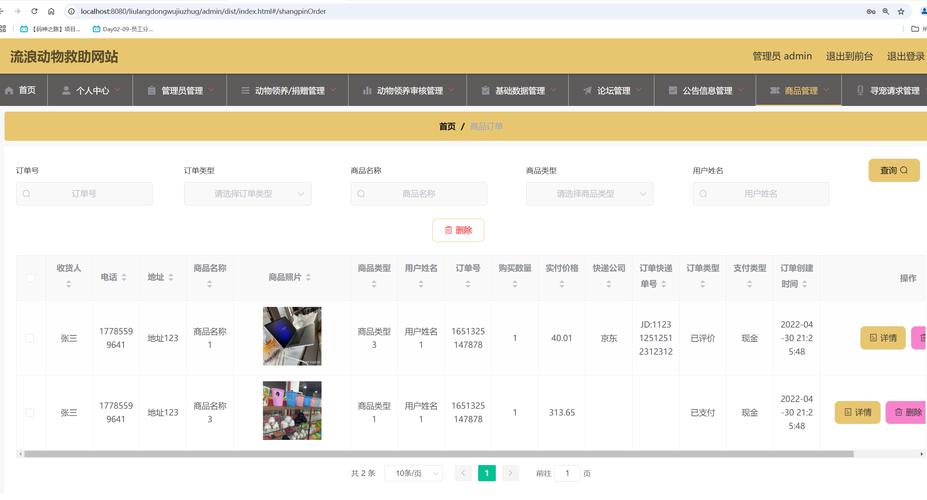Image resolution: width=927 pixels, height=500 pixels.
Task: Sort table by 订单创建时间 column arrows
Action: [805, 284]
